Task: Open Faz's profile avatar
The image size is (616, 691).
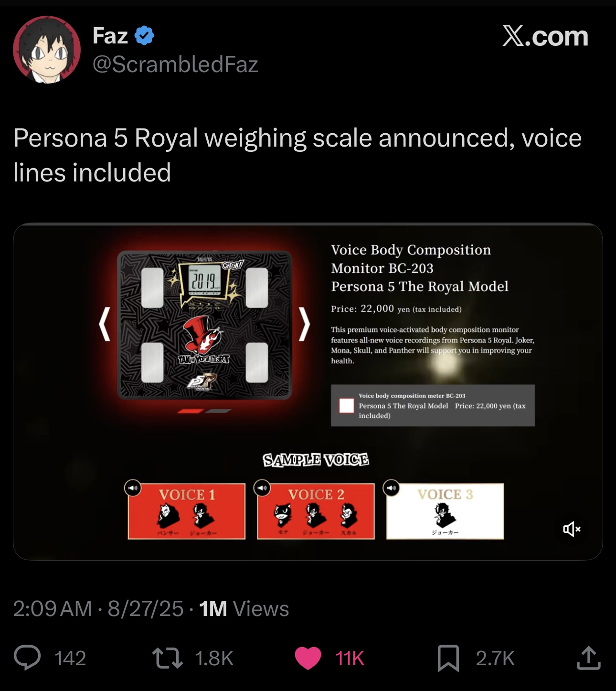Action: coord(47,50)
